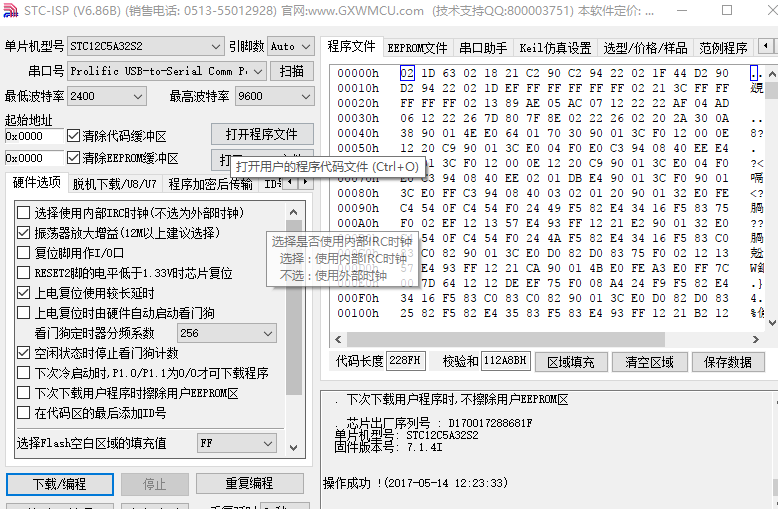
Task: Check 在代码区的最后添加ID号
Action: click(23, 413)
